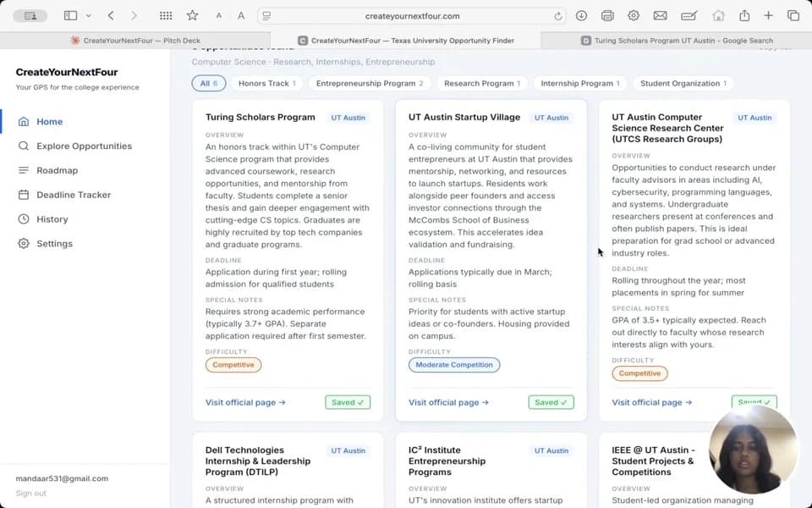Reload the createyournextfour.com page

point(557,16)
